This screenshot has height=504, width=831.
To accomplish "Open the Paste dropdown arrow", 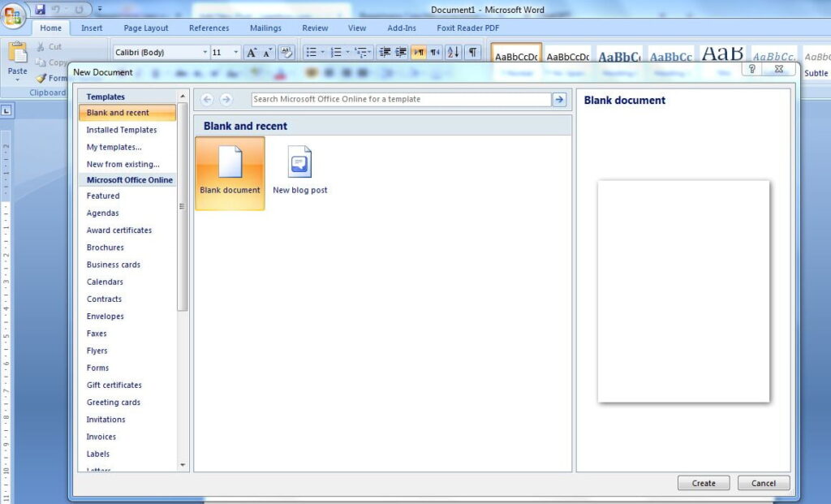I will (x=18, y=80).
